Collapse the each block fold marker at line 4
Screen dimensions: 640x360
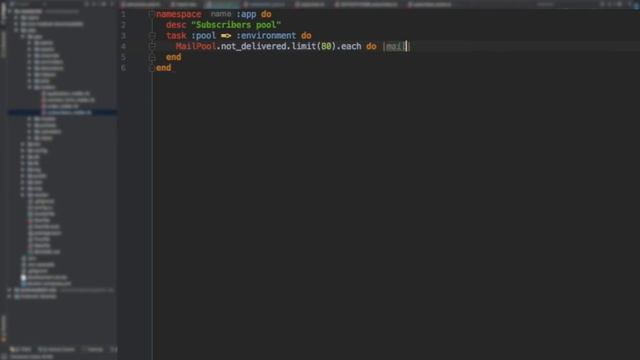click(152, 46)
